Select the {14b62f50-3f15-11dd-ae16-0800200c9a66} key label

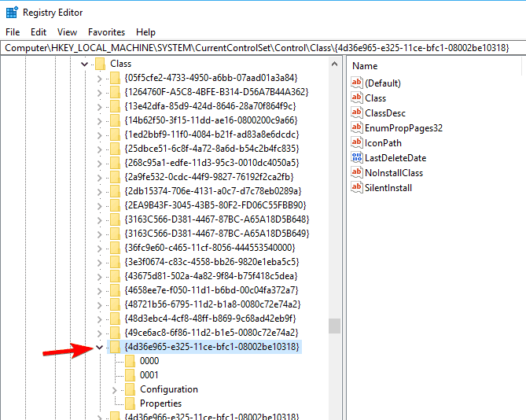(211, 120)
